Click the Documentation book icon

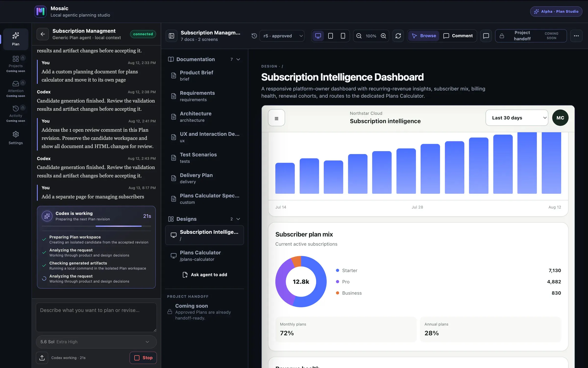tap(171, 59)
